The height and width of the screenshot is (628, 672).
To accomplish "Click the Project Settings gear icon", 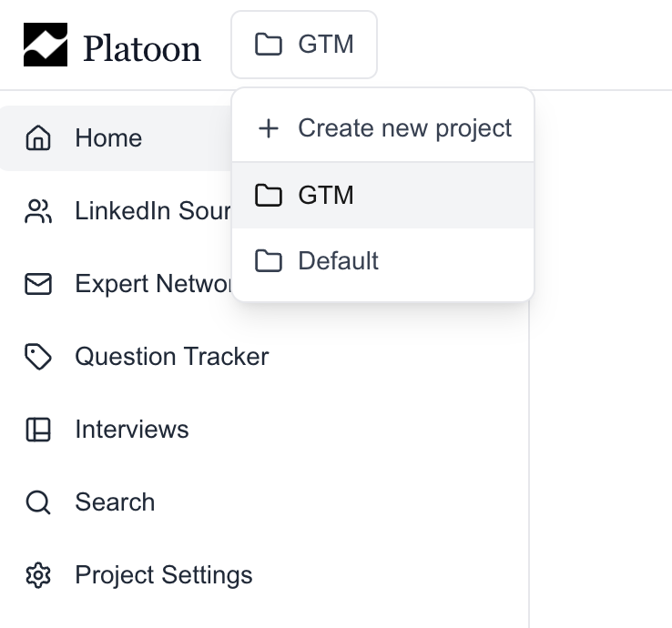I will [x=38, y=575].
